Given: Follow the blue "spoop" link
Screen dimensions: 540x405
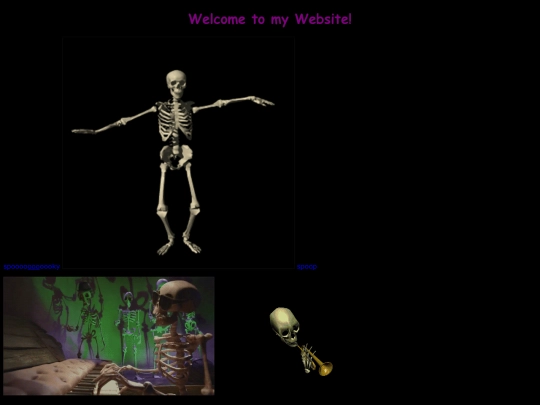Looking at the screenshot, I should (x=307, y=267).
